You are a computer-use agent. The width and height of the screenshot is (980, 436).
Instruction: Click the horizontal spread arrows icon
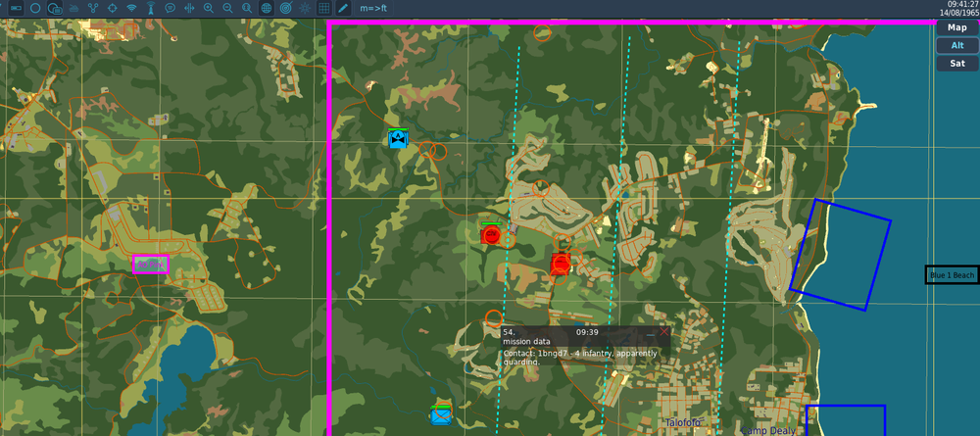click(x=189, y=9)
